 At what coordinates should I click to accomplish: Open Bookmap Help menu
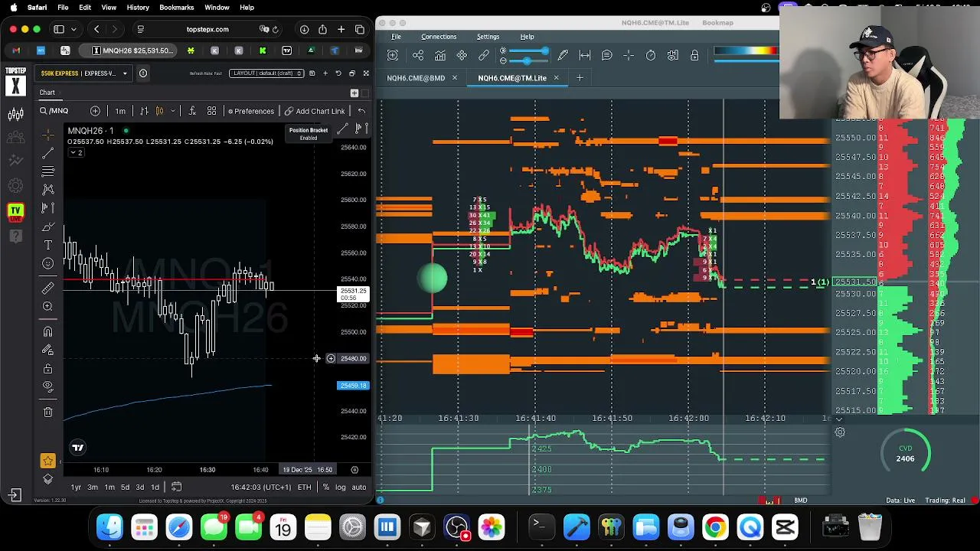pos(528,37)
